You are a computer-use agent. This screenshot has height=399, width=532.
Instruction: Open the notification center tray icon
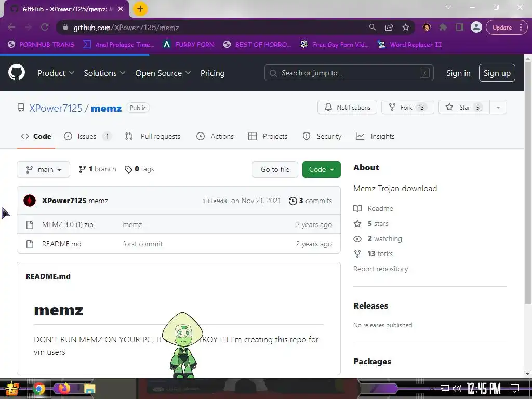tap(515, 389)
